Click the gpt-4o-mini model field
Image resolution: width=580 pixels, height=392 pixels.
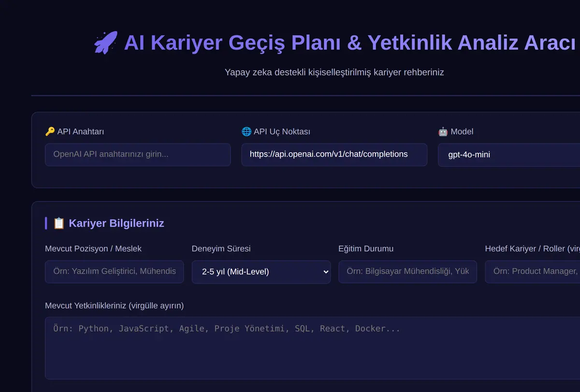pos(509,155)
